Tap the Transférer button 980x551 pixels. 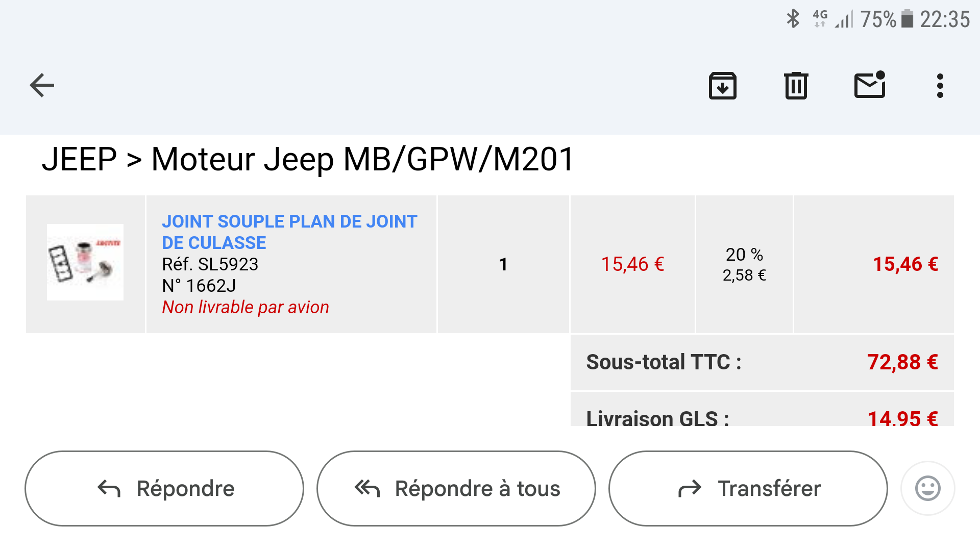click(748, 488)
